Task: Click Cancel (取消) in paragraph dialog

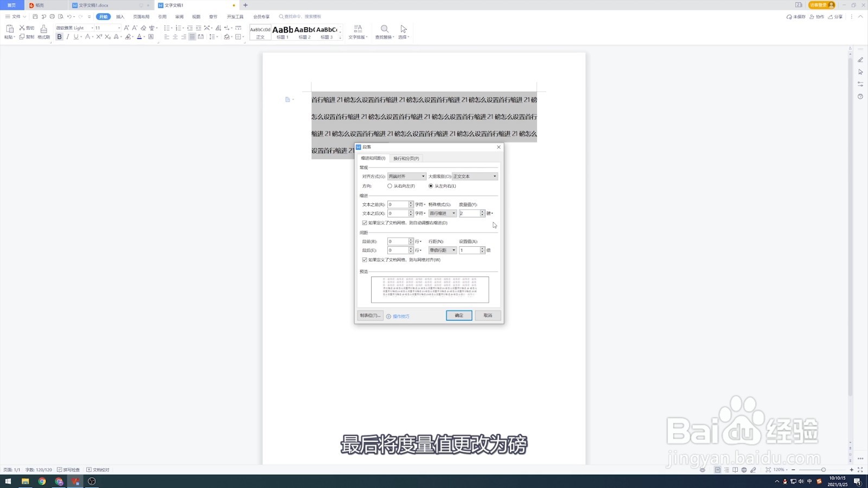Action: coord(488,316)
